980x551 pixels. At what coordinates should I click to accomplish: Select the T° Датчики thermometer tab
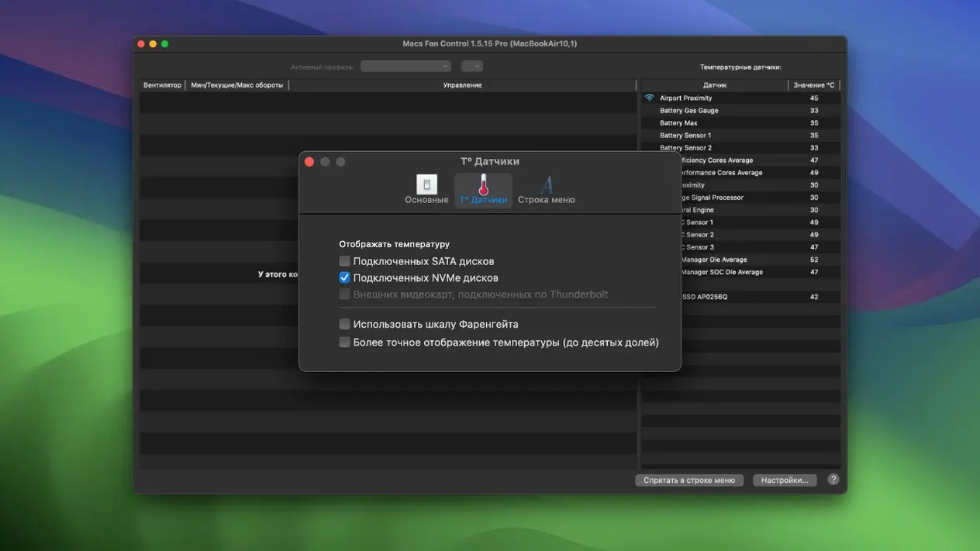click(x=483, y=190)
